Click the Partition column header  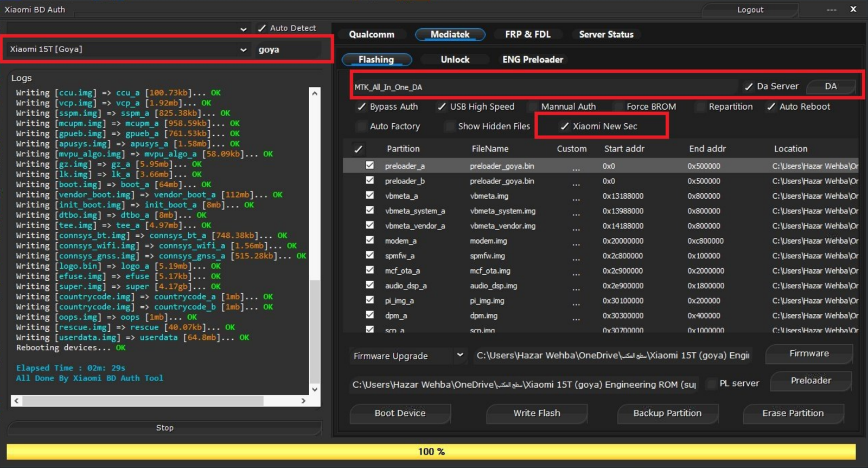click(403, 149)
